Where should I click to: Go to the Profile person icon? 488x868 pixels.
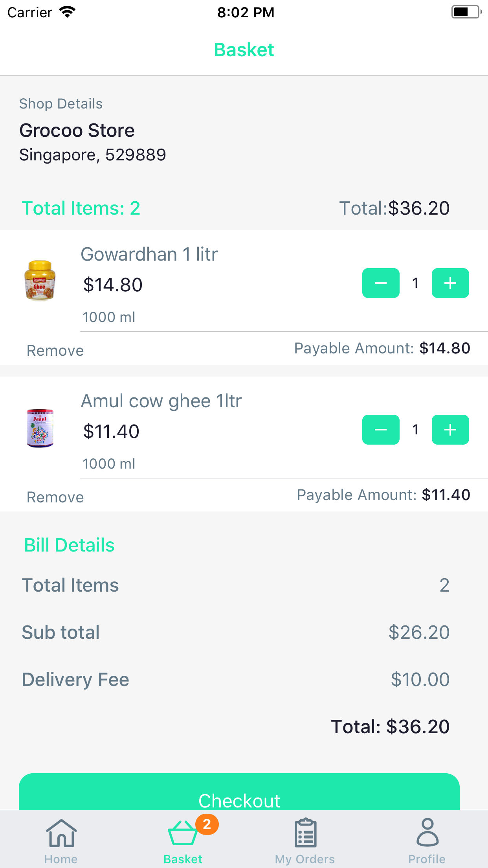(x=427, y=833)
